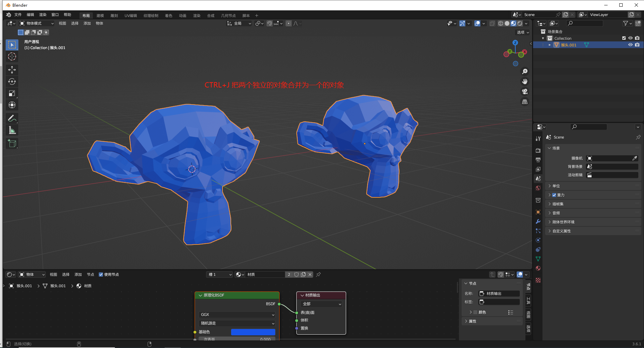Open the Object Mode dropdown
Viewport: 644px width, 348px height.
click(36, 23)
